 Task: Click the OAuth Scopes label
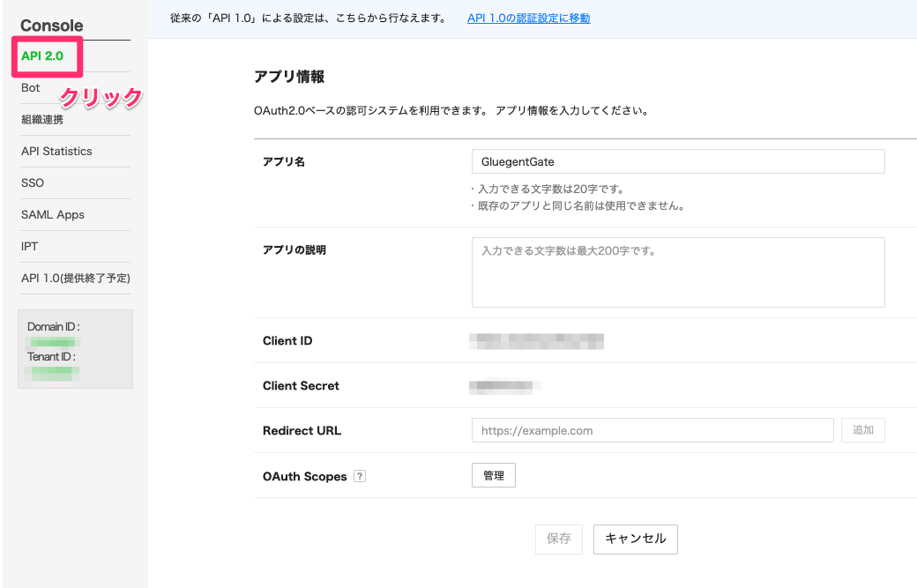click(305, 476)
